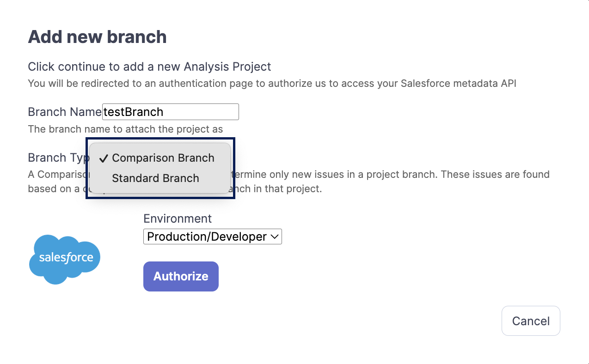Click the partially hidden Branch Type label
This screenshot has width=589, height=364.
pos(58,158)
